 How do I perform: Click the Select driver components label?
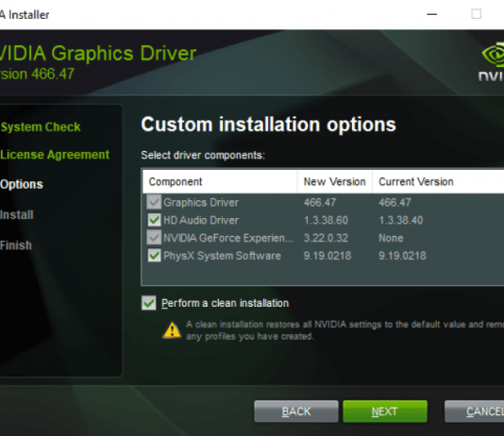203,155
